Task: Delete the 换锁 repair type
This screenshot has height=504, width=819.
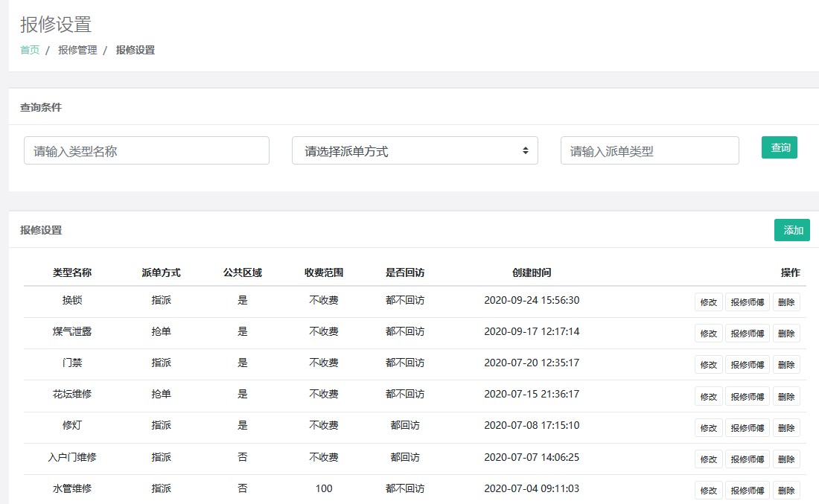Action: pyautogui.click(x=786, y=302)
